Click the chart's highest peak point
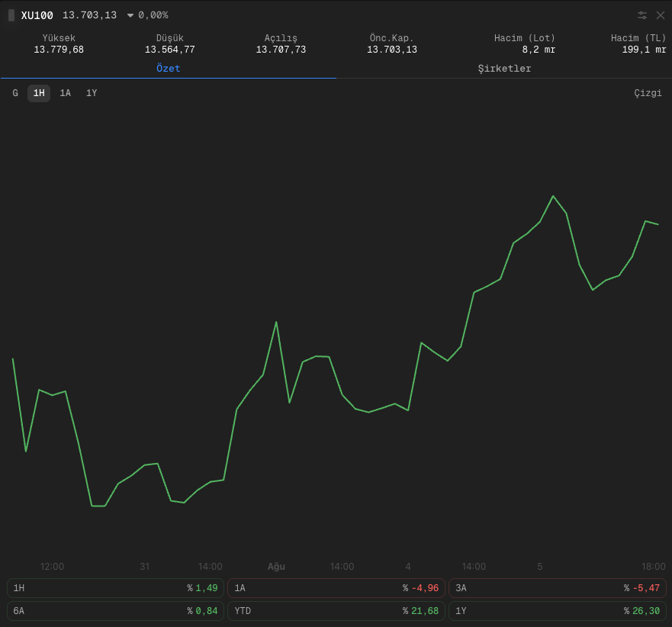This screenshot has width=672, height=627. pos(553,196)
